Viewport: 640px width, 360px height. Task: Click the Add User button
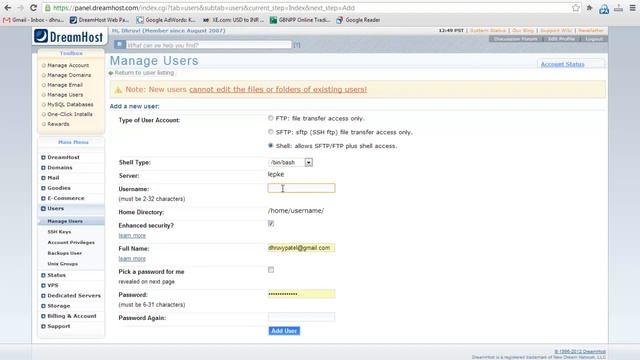(284, 331)
